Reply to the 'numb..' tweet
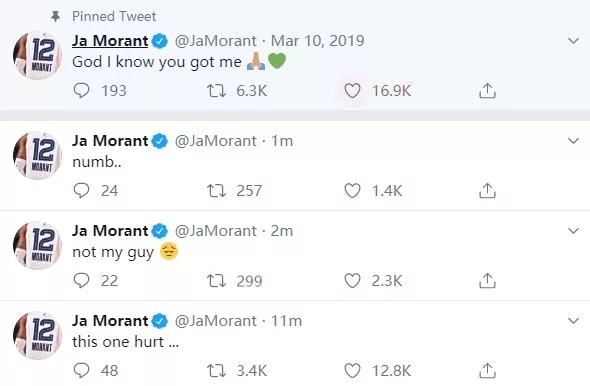Image resolution: width=590 pixels, height=386 pixels. (x=81, y=190)
